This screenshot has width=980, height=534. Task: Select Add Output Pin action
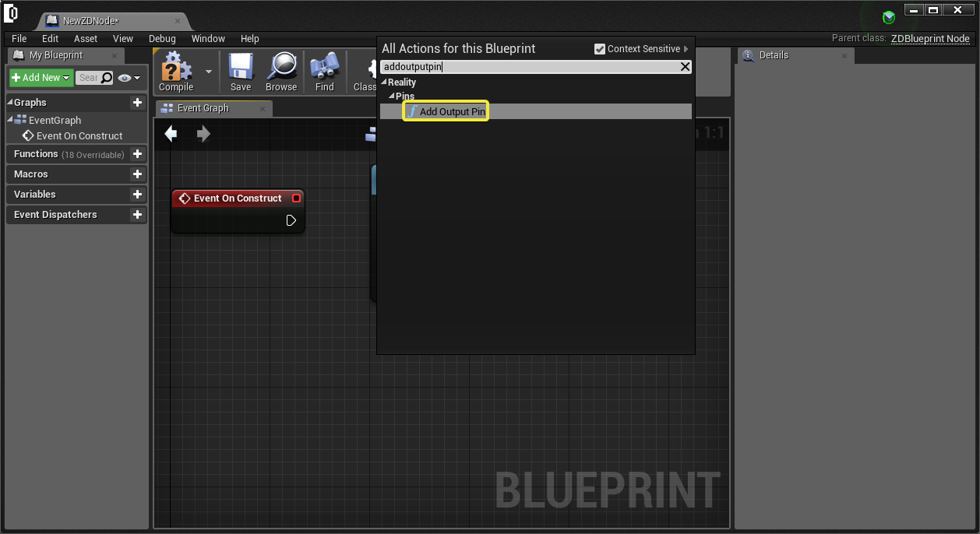[452, 112]
